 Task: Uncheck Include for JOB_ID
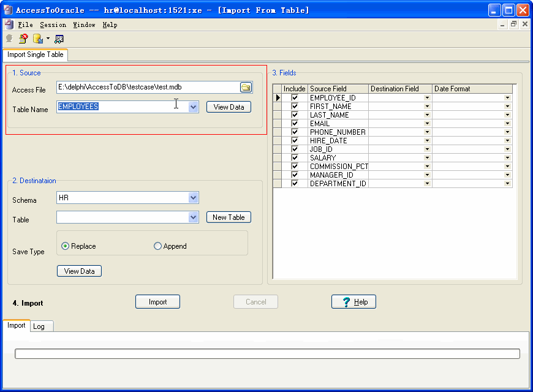click(x=295, y=149)
